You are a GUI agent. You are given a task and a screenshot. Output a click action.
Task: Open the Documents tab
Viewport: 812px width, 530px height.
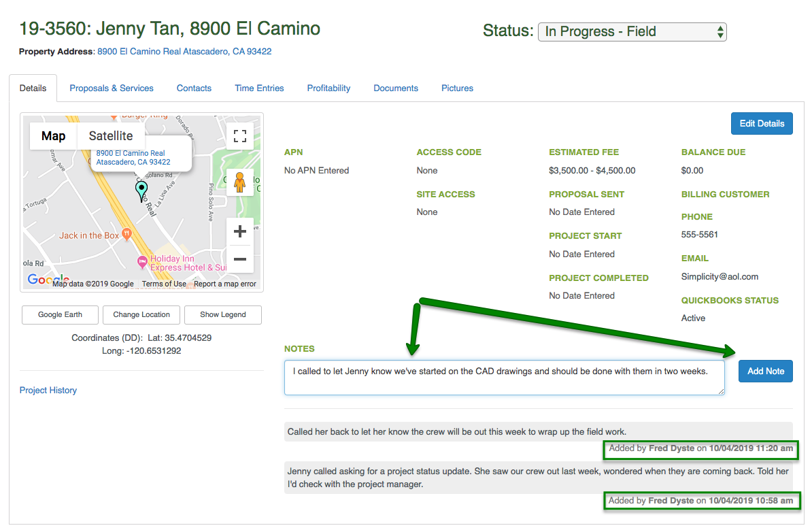pos(396,88)
